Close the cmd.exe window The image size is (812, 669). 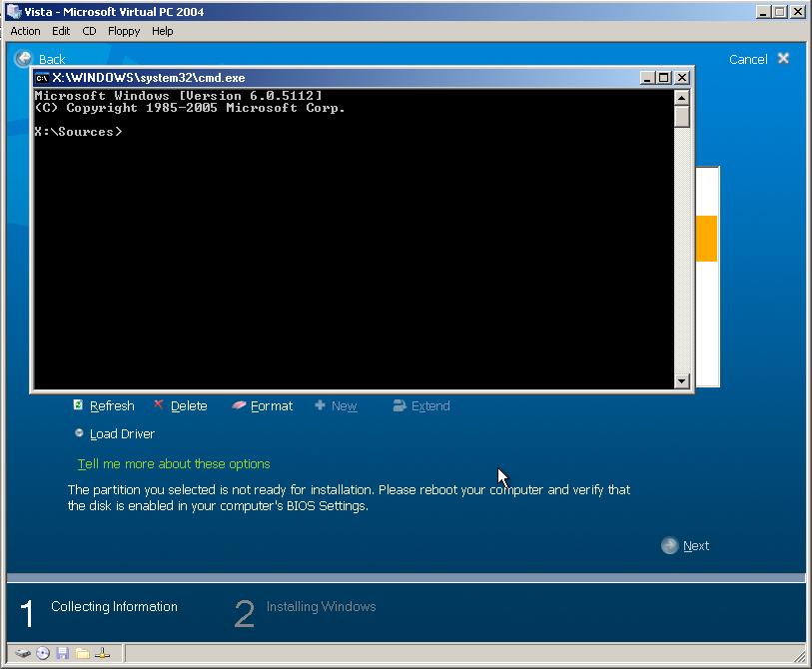point(682,78)
